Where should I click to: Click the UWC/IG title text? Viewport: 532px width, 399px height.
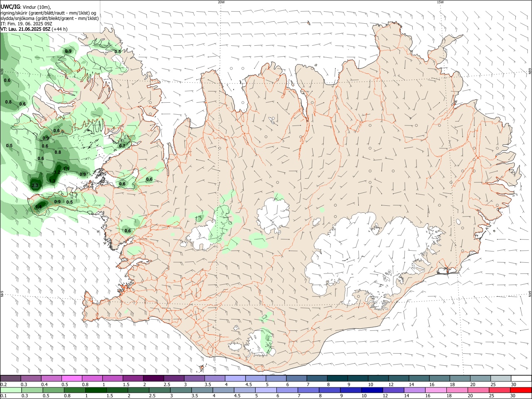[10, 7]
